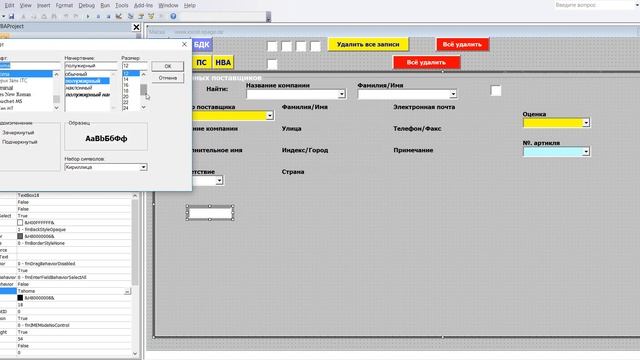Open the Run menu
Image resolution: width=640 pixels, height=360 pixels.
pyautogui.click(x=105, y=5)
